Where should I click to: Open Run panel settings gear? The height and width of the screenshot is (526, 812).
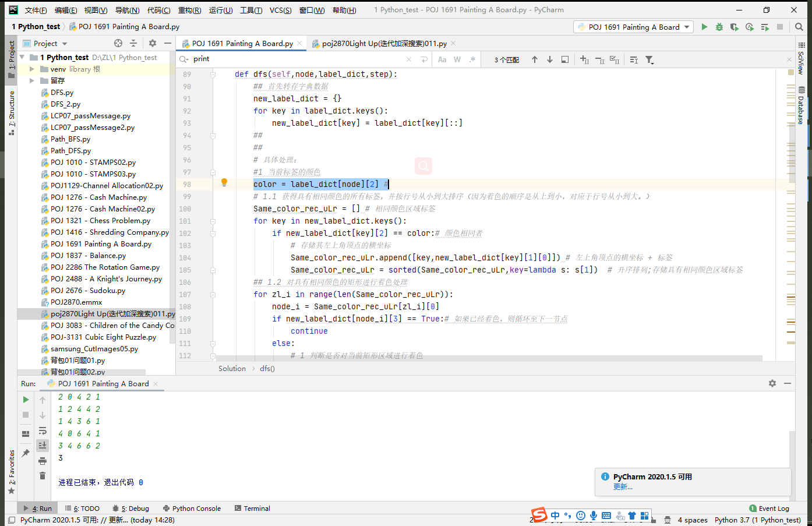click(772, 383)
